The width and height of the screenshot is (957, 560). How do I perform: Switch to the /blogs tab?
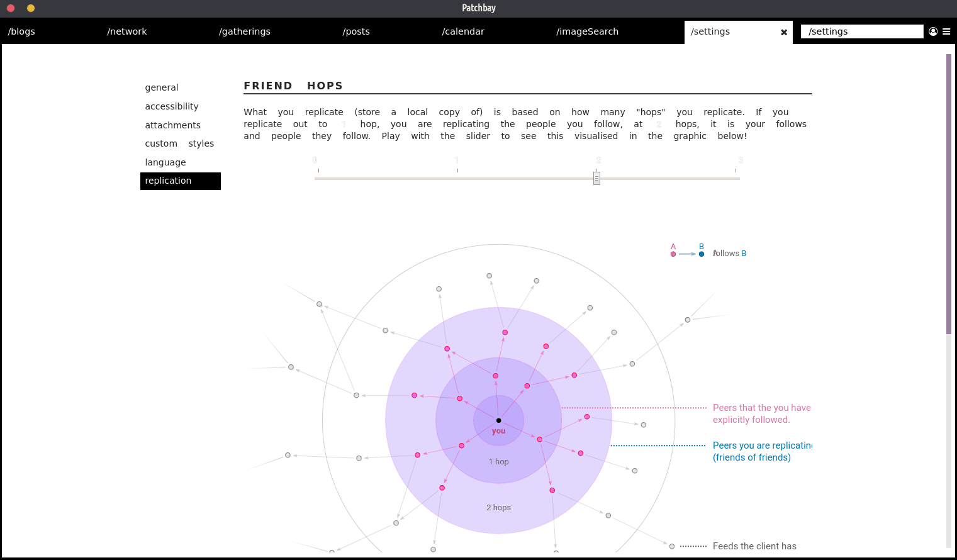click(21, 31)
